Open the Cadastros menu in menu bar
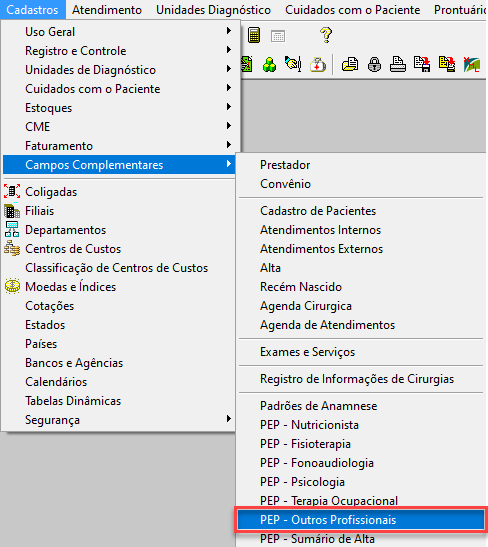This screenshot has width=488, height=547. click(32, 10)
